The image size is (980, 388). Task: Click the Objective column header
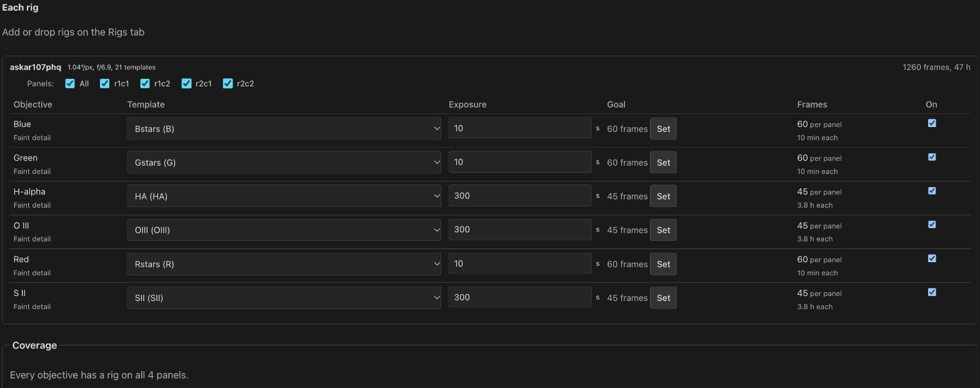33,105
